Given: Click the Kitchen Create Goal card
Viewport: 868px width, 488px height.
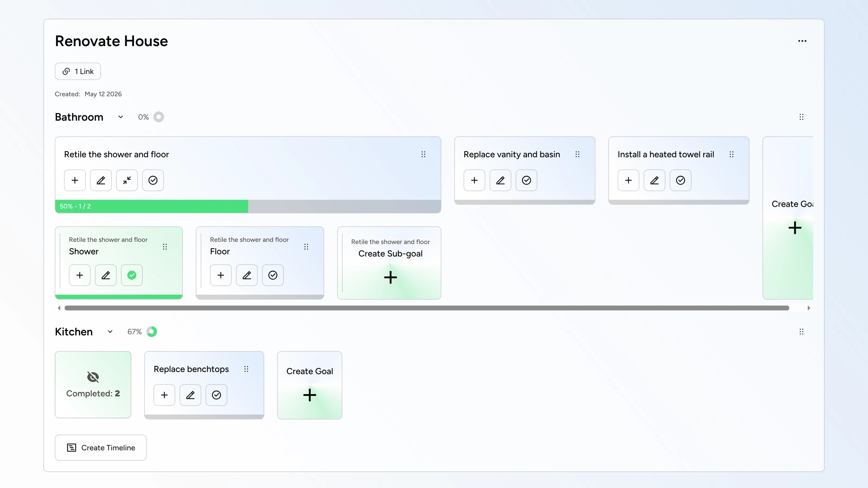Looking at the screenshot, I should pos(310,385).
